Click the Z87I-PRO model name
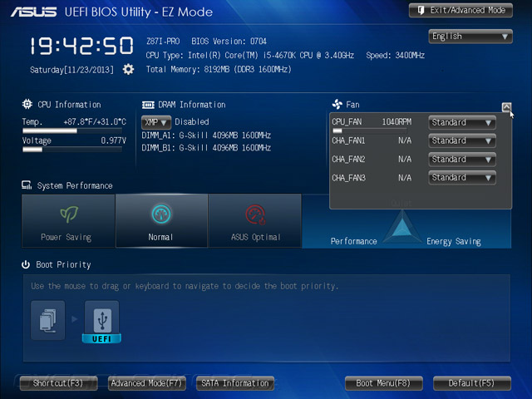Image resolution: width=532 pixels, height=399 pixels. (x=163, y=42)
